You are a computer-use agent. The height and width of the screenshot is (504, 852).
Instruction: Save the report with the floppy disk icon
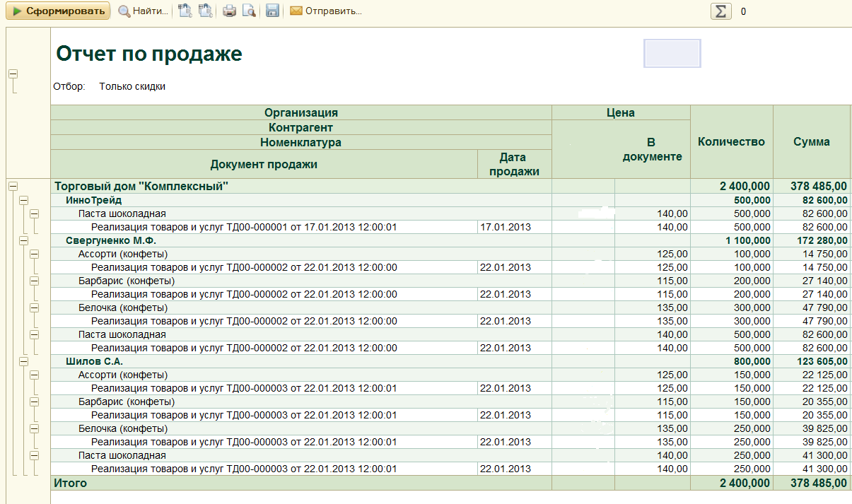pyautogui.click(x=272, y=11)
